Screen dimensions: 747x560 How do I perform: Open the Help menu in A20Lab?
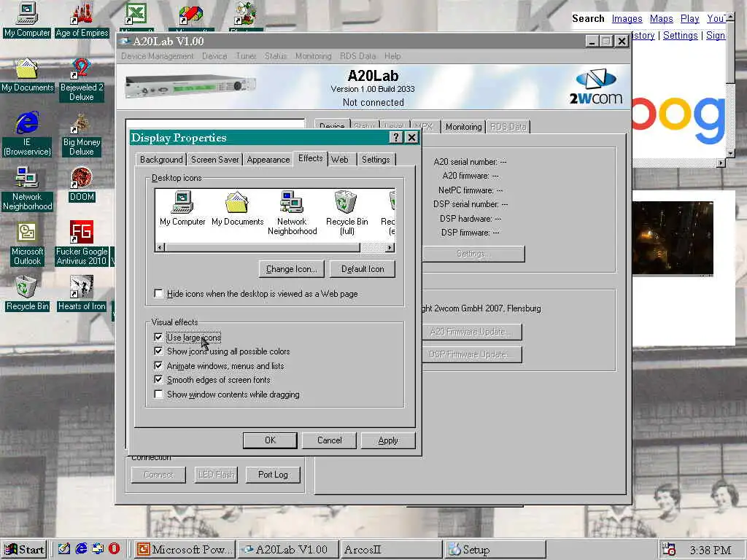392,56
